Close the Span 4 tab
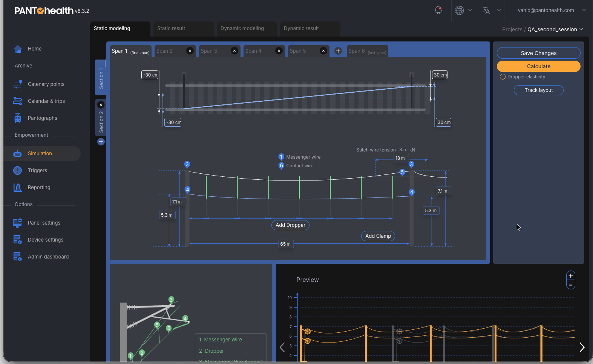The image size is (593, 364). click(x=279, y=51)
